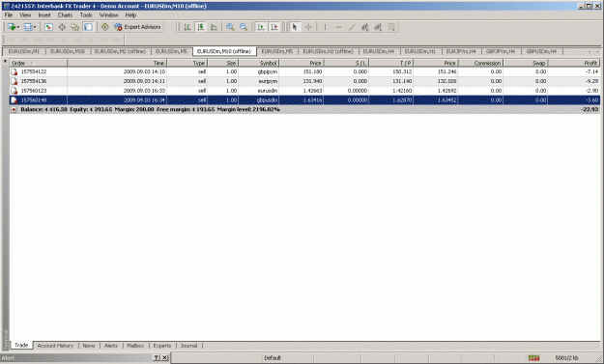604x364 pixels.
Task: Click order icon for 157554122
Action: 14,71
